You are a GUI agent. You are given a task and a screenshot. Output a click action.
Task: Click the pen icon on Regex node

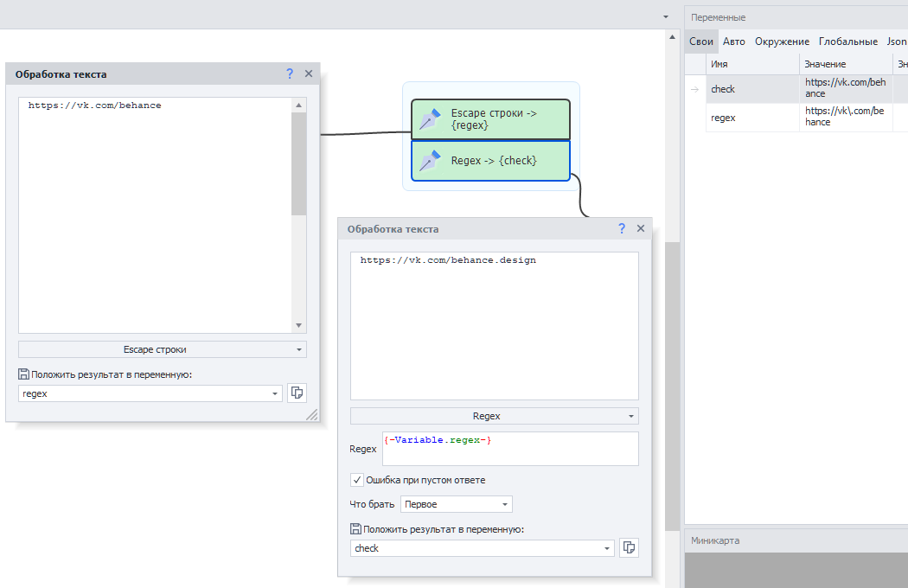430,161
